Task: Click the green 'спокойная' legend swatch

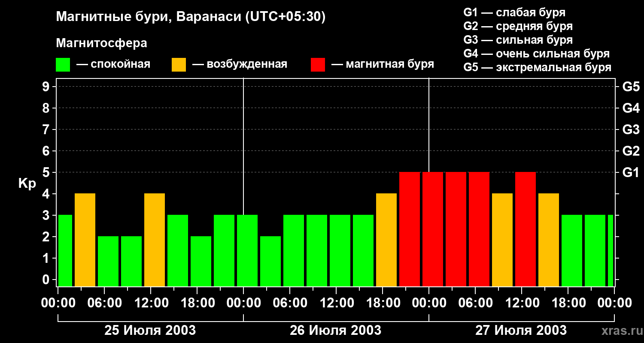Action: [x=63, y=65]
